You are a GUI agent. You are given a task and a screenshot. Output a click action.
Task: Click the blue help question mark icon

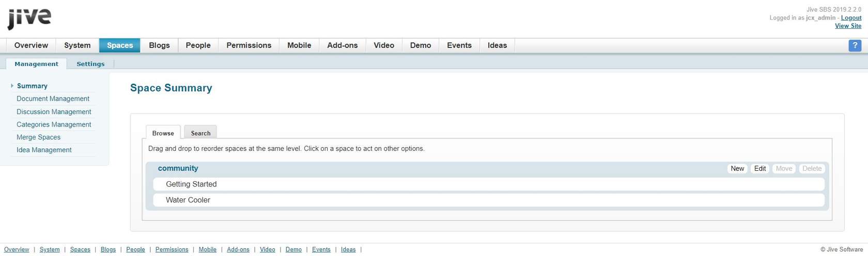[x=855, y=45]
